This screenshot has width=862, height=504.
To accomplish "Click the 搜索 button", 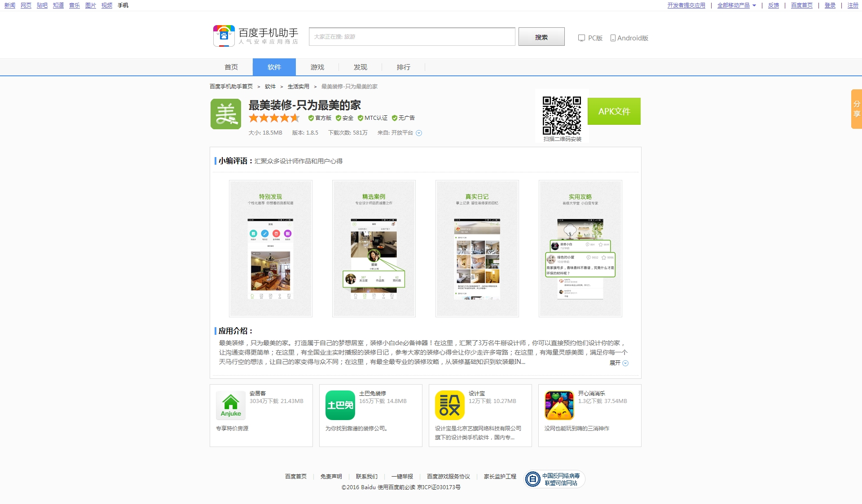I will point(541,37).
